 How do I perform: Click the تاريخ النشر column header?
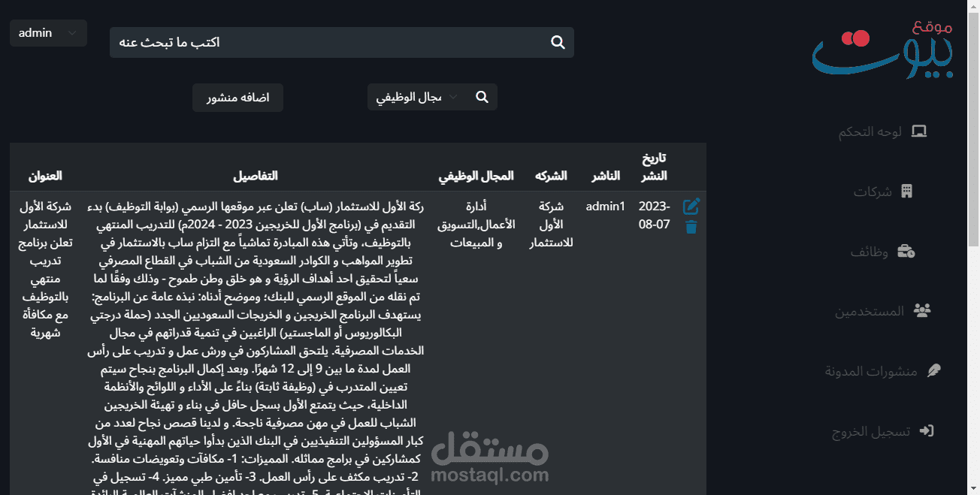click(x=653, y=167)
